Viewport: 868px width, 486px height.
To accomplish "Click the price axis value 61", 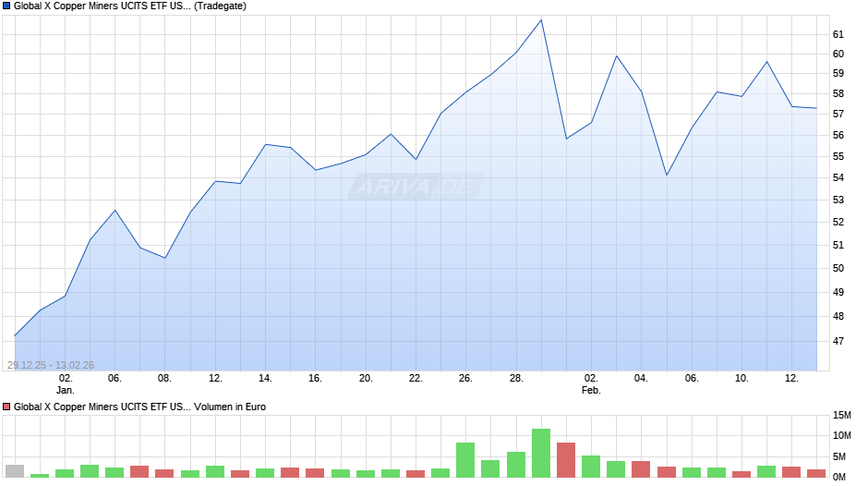I will point(838,34).
